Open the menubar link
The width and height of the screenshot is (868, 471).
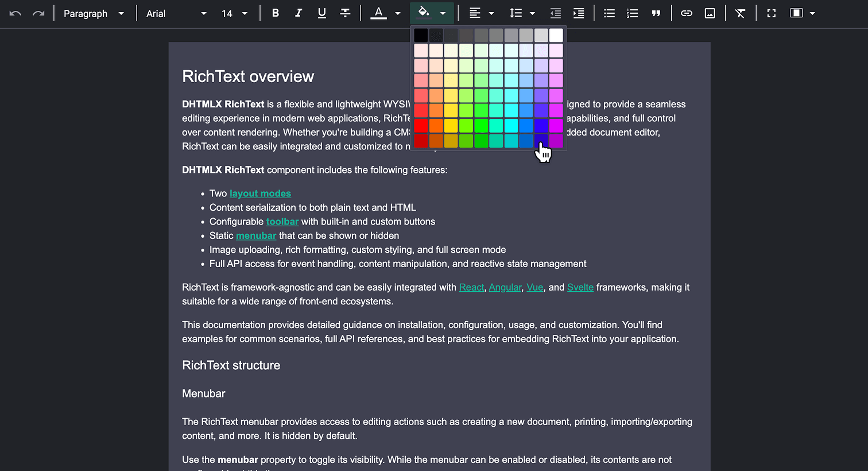point(256,235)
